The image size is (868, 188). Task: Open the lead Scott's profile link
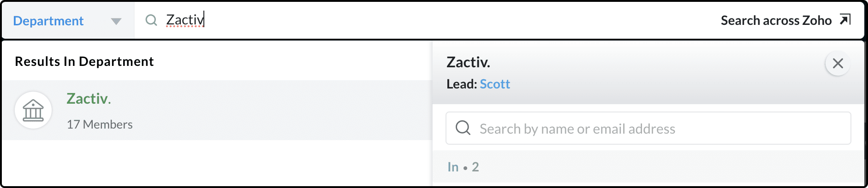point(495,84)
